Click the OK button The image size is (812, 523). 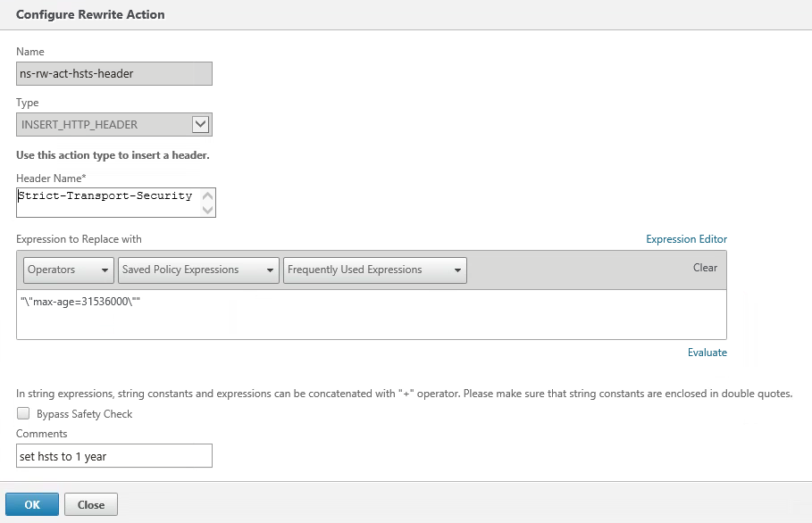(x=32, y=504)
